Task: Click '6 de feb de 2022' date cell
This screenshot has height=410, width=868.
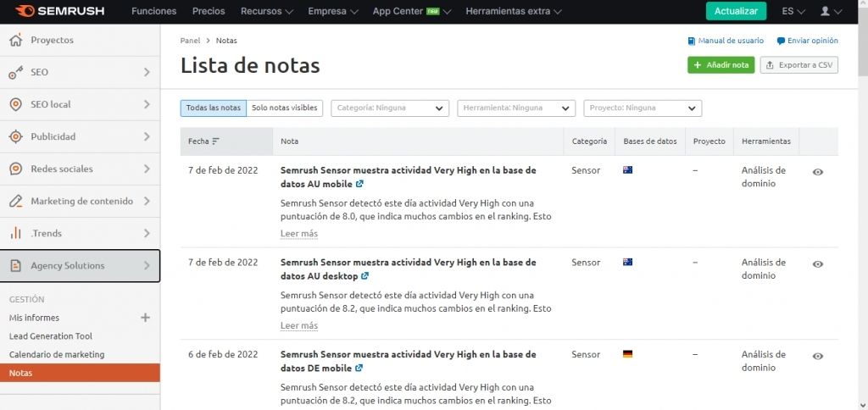Action: pyautogui.click(x=223, y=354)
